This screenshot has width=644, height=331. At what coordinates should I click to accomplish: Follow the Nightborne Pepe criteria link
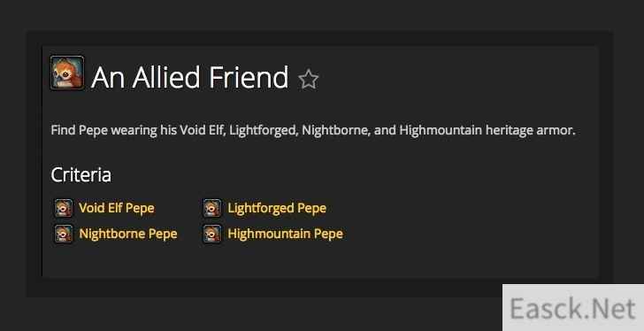[x=128, y=234]
